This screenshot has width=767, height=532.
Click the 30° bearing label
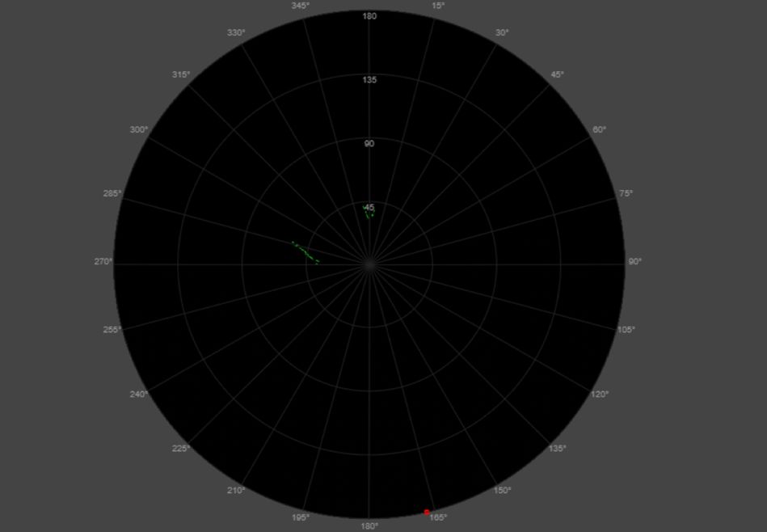pos(502,33)
